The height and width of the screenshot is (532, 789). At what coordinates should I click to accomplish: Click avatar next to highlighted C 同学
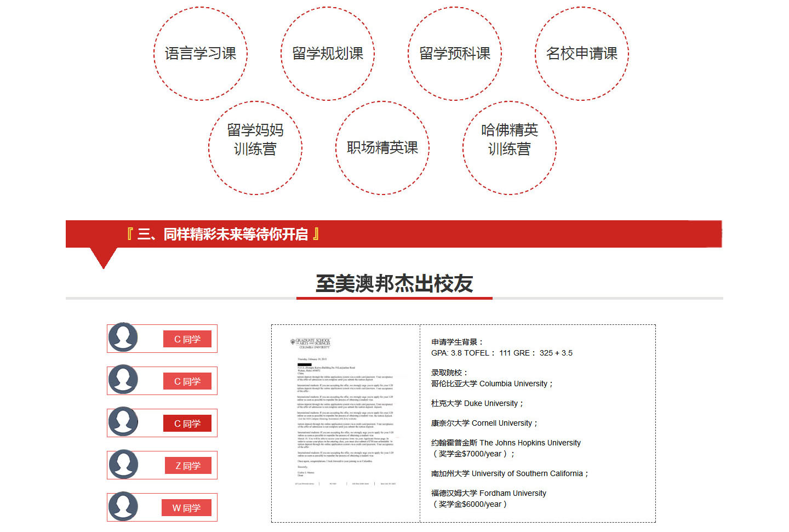123,422
